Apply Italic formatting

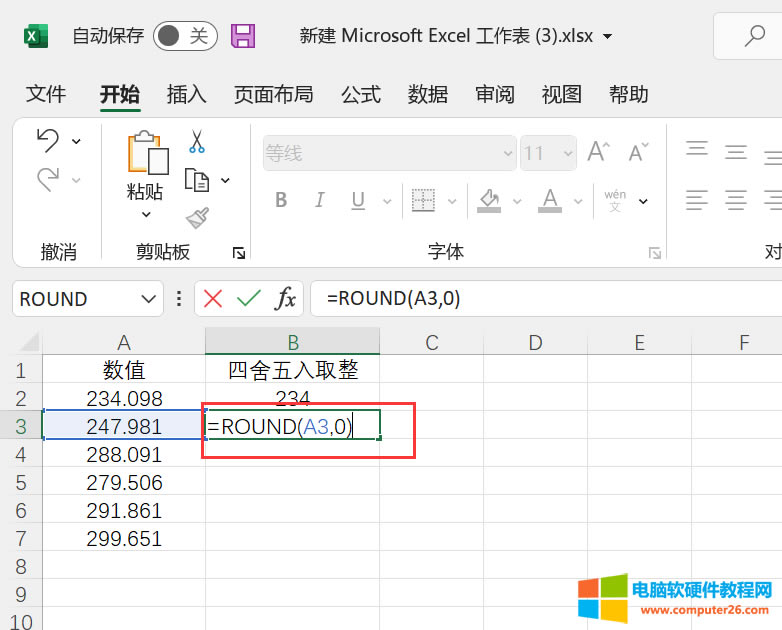320,200
